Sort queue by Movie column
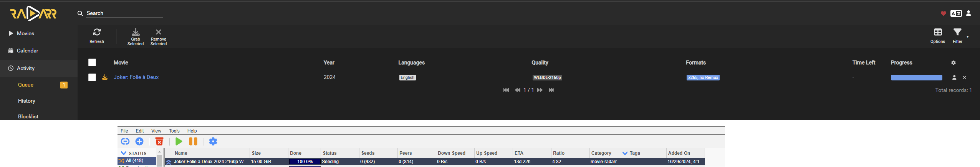Screen dimensions: 980x167 [121, 62]
